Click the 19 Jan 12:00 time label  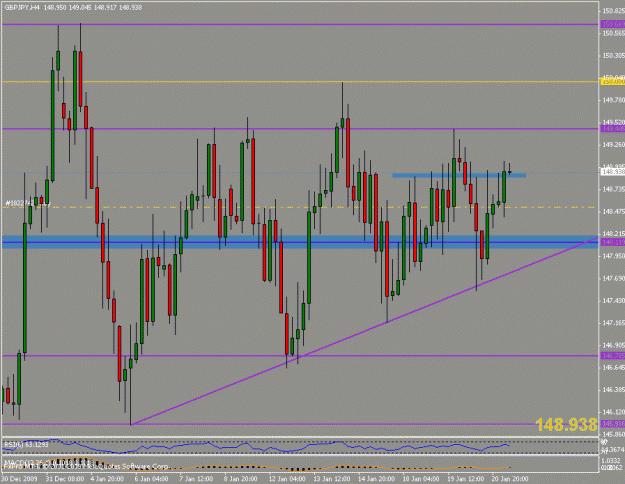466,478
